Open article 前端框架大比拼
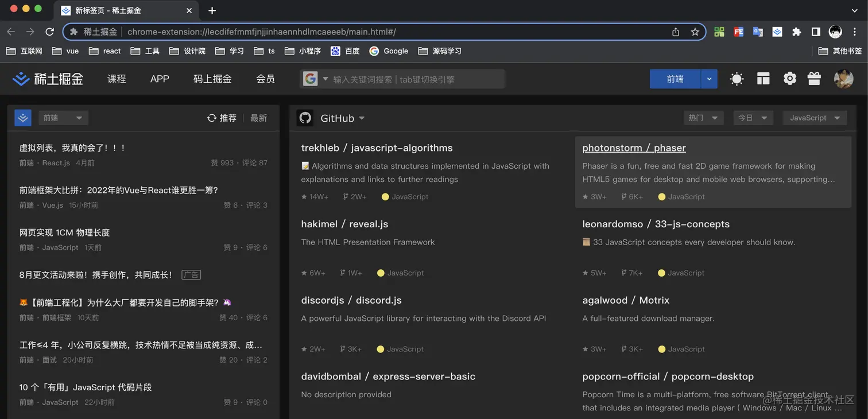The image size is (868, 419). coord(118,190)
